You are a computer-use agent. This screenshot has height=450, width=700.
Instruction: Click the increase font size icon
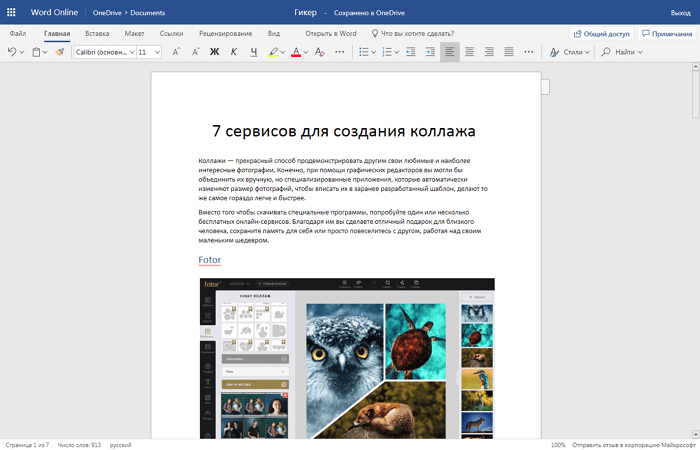(177, 51)
